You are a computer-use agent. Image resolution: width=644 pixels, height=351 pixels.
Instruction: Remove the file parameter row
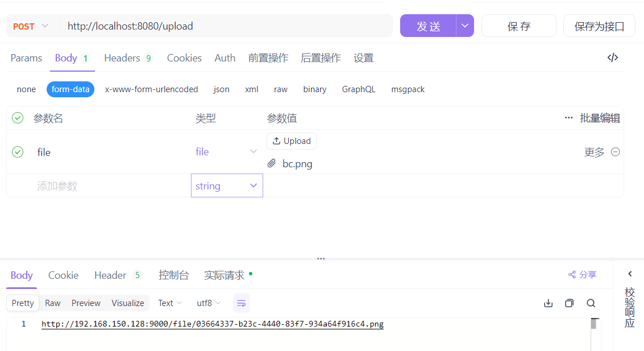(615, 152)
